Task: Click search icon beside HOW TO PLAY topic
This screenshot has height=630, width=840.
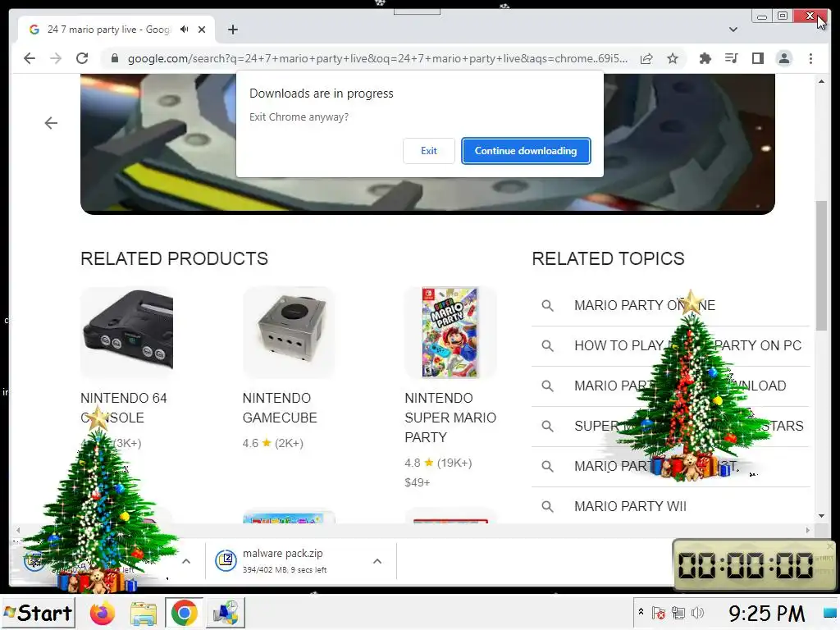Action: tap(547, 345)
